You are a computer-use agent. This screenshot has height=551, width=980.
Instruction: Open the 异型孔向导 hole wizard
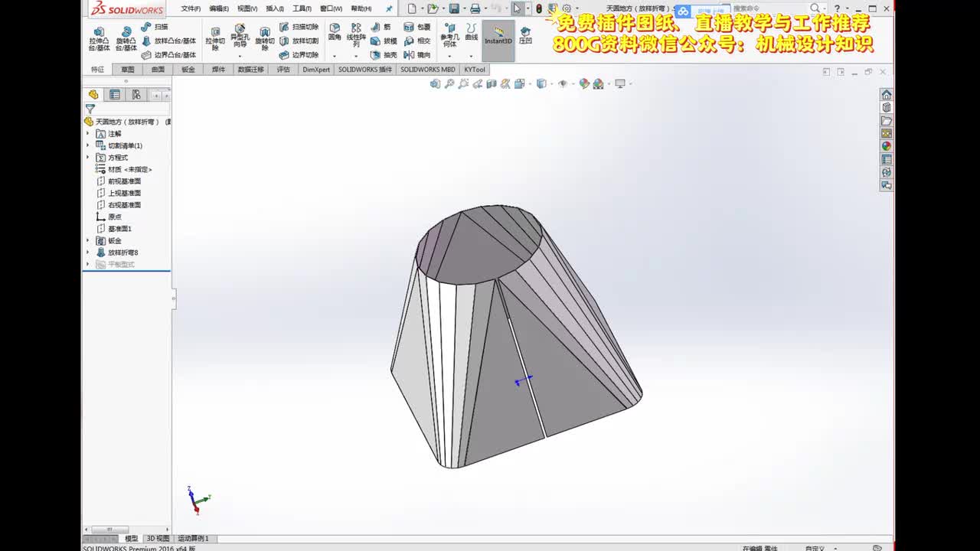click(x=240, y=36)
